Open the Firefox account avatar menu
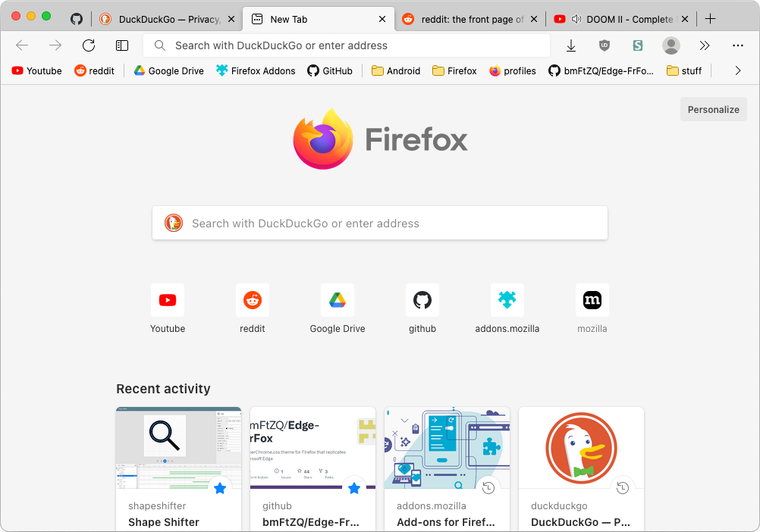 click(671, 45)
